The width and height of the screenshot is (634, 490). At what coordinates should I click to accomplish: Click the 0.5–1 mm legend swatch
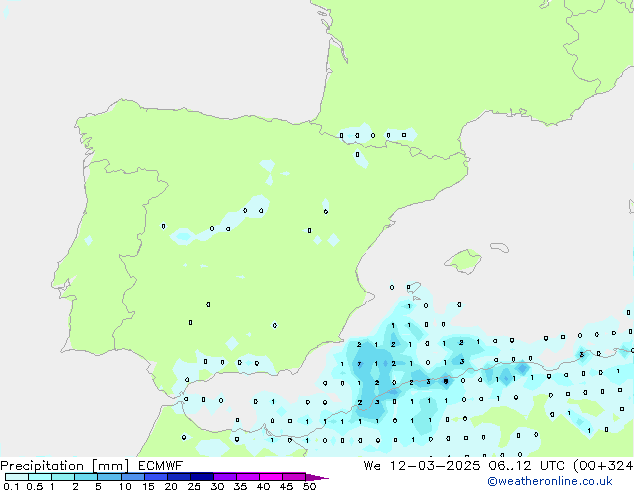pos(40,477)
